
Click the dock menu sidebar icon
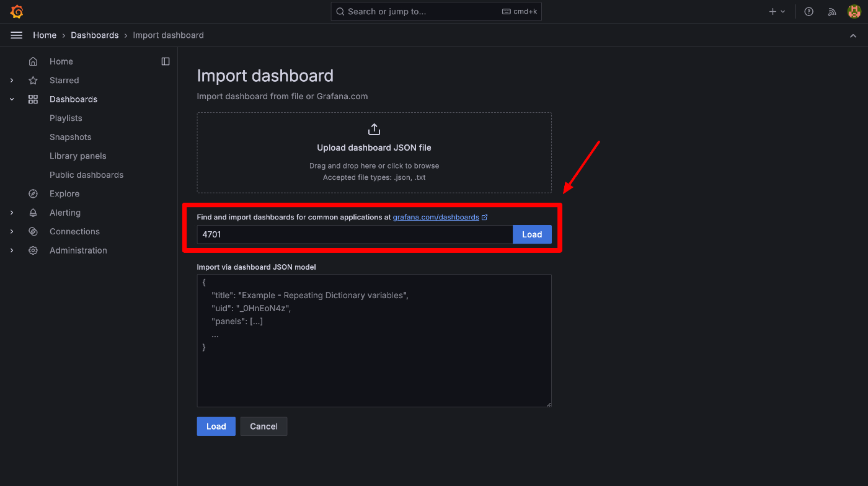click(166, 61)
